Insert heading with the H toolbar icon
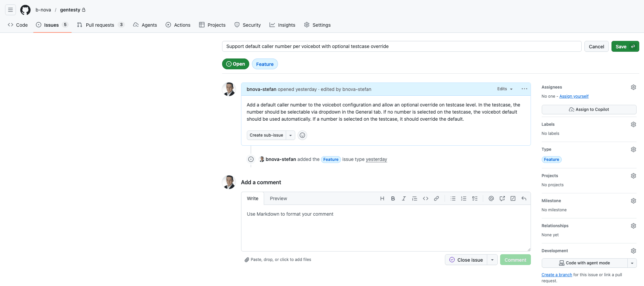This screenshot has width=644, height=286. coord(382,198)
